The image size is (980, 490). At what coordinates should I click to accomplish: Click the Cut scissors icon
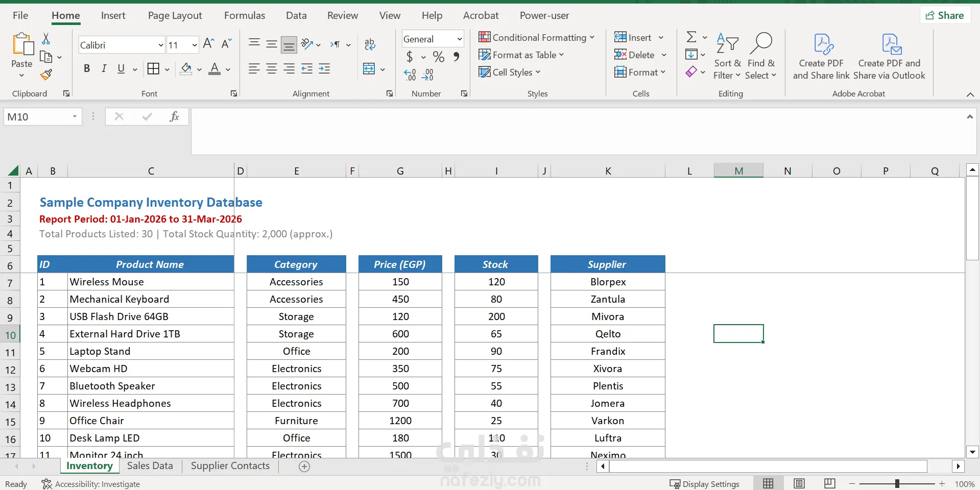click(46, 39)
